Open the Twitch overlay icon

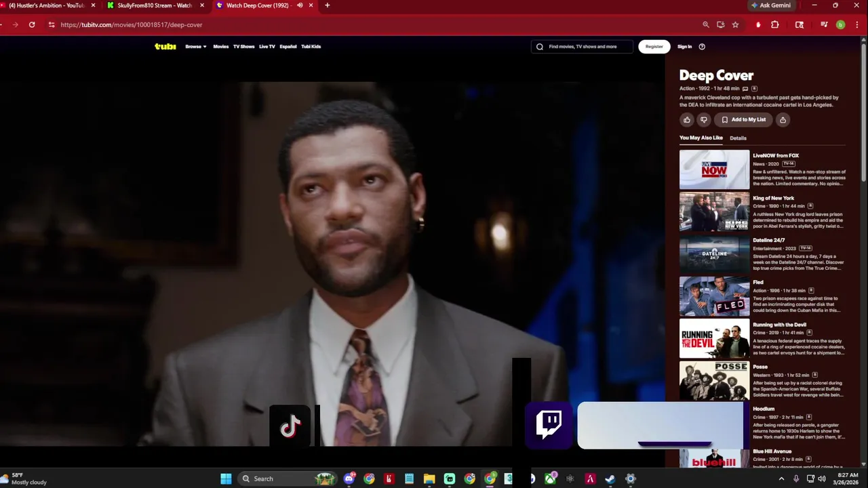[x=549, y=424]
